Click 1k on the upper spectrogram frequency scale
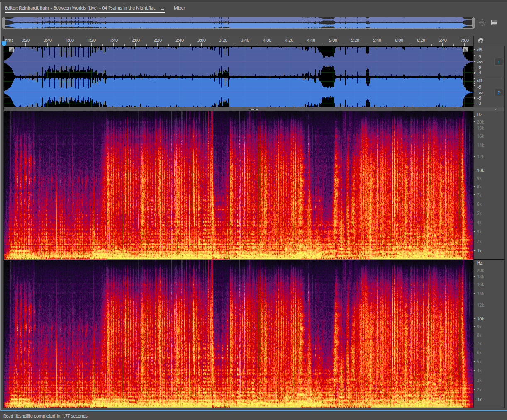Image resolution: width=507 pixels, height=420 pixels. click(479, 251)
